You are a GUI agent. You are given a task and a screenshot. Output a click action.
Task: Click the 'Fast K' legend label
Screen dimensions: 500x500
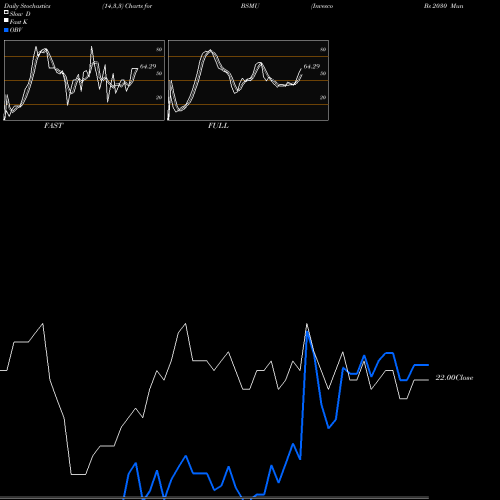point(19,22)
